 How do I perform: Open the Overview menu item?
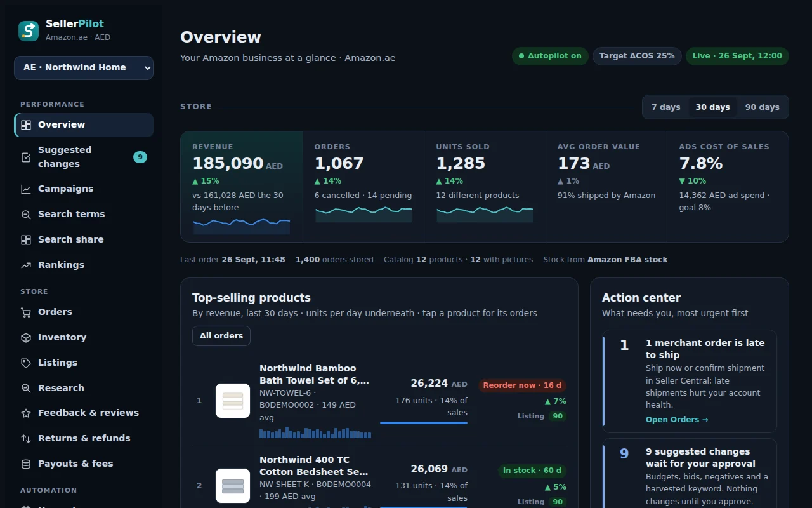coord(84,125)
